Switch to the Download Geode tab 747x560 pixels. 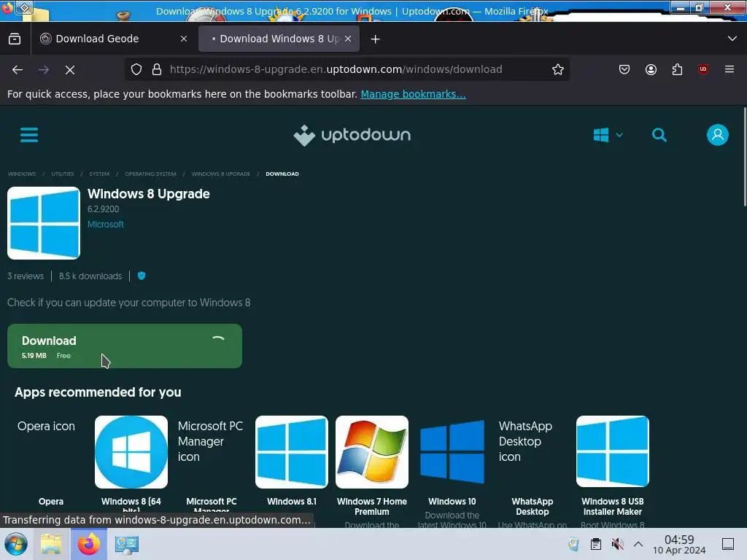point(113,39)
